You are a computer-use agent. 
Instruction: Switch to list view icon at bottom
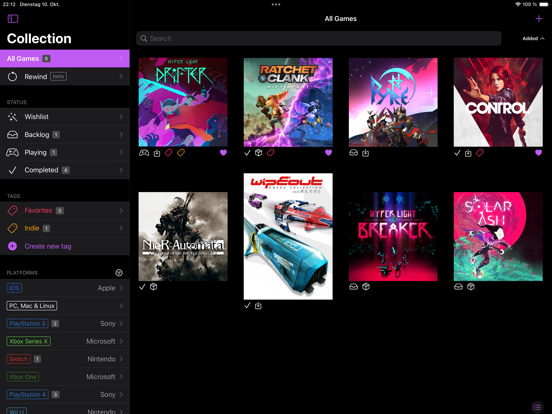click(x=537, y=407)
